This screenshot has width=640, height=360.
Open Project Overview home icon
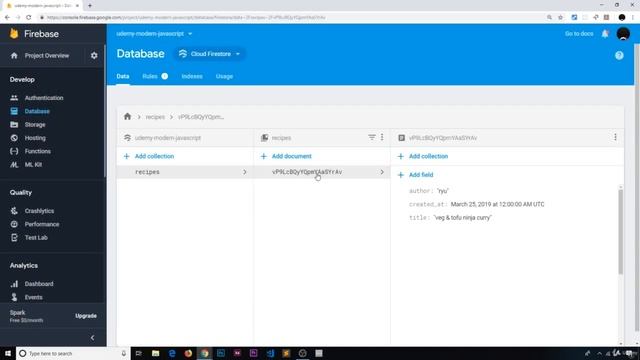click(x=14, y=56)
